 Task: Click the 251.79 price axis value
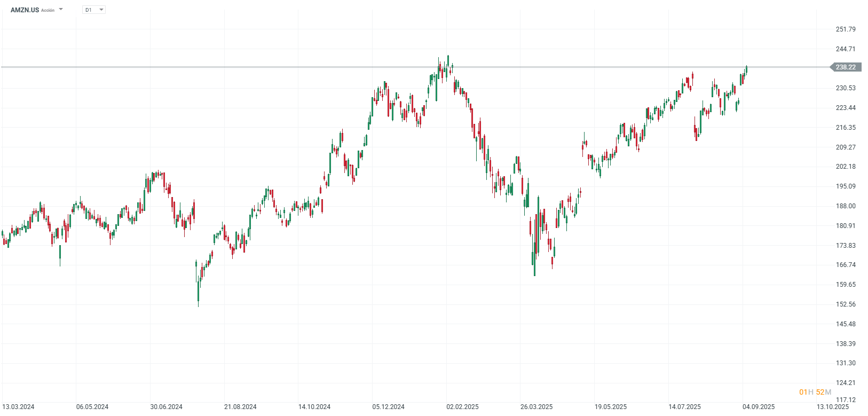point(845,29)
